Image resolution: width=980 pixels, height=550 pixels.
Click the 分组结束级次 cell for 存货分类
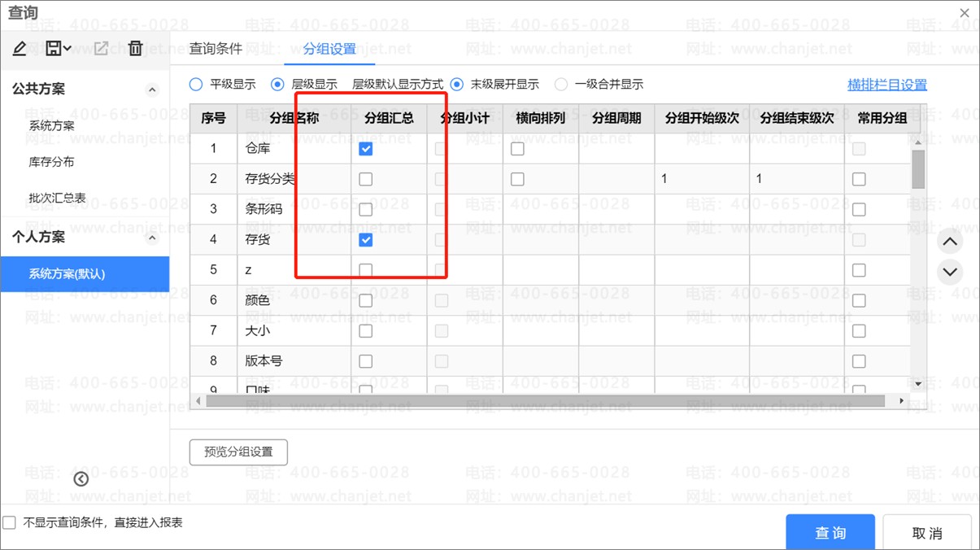(797, 179)
